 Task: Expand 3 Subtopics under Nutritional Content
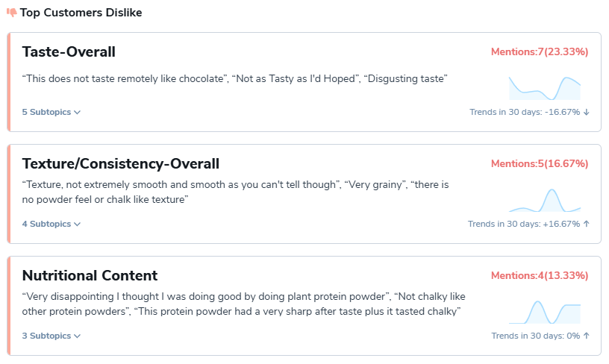point(51,336)
